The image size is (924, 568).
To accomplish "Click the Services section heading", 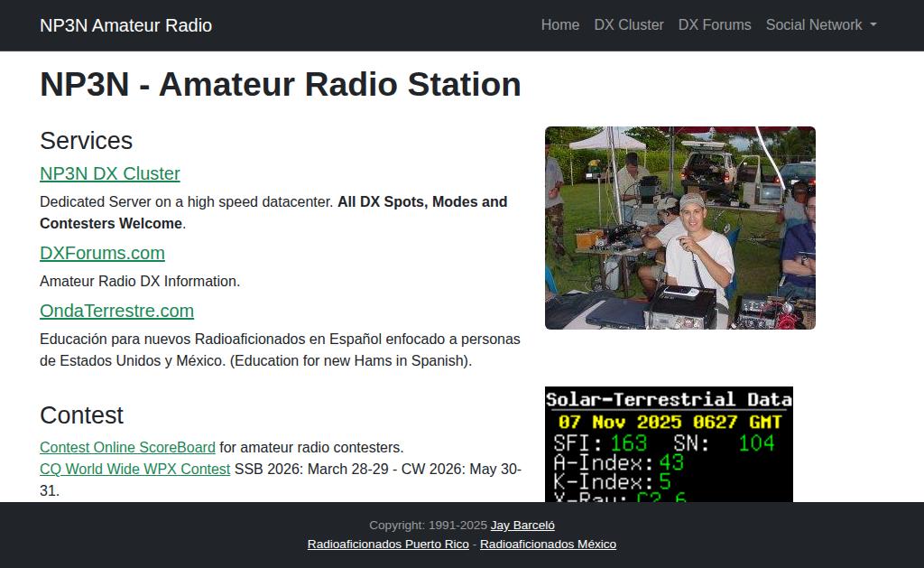I will (86, 141).
